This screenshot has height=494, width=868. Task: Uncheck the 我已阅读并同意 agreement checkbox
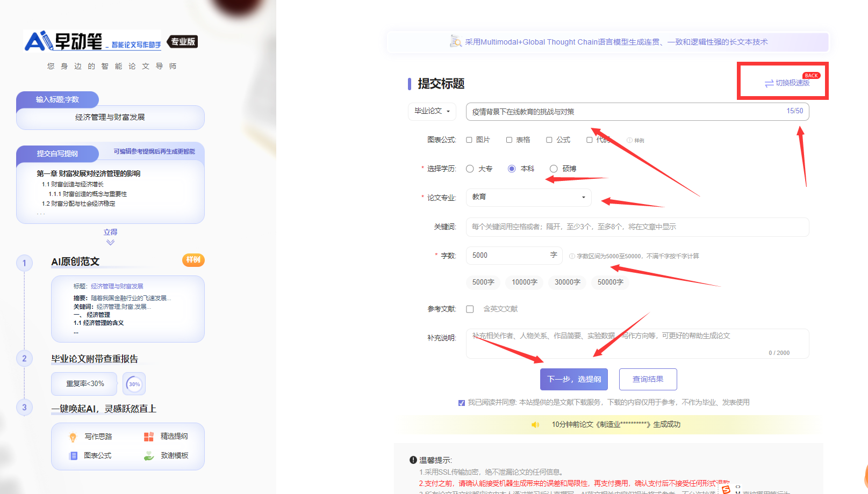click(461, 403)
